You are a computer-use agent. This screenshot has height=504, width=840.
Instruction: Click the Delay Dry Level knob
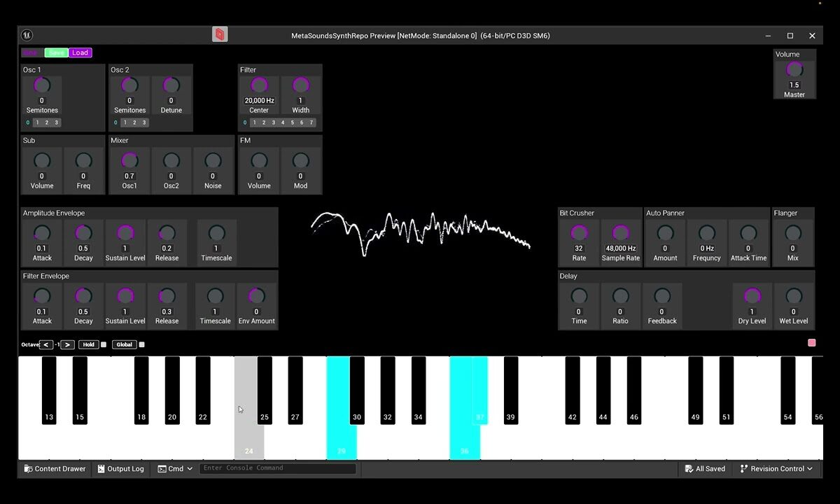click(x=752, y=296)
